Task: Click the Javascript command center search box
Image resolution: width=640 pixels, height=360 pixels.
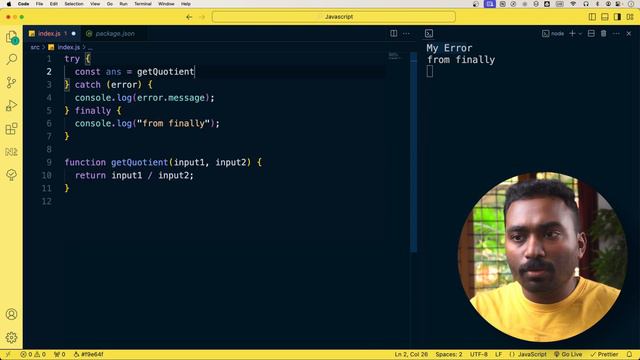Action: 333,17
